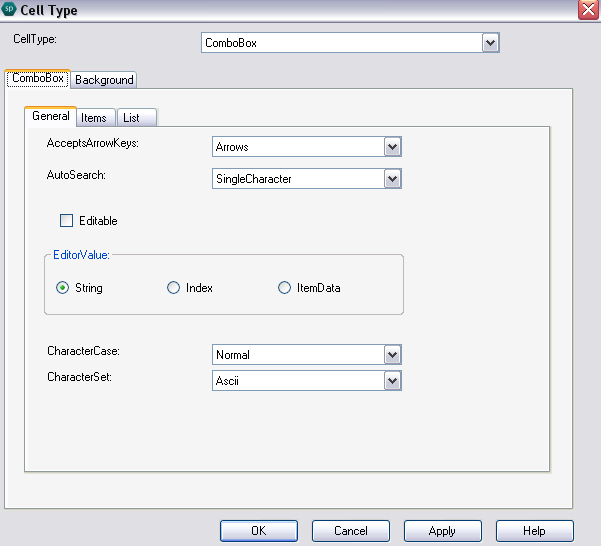Open Help for this dialog
The height and width of the screenshot is (546, 601).
(535, 531)
